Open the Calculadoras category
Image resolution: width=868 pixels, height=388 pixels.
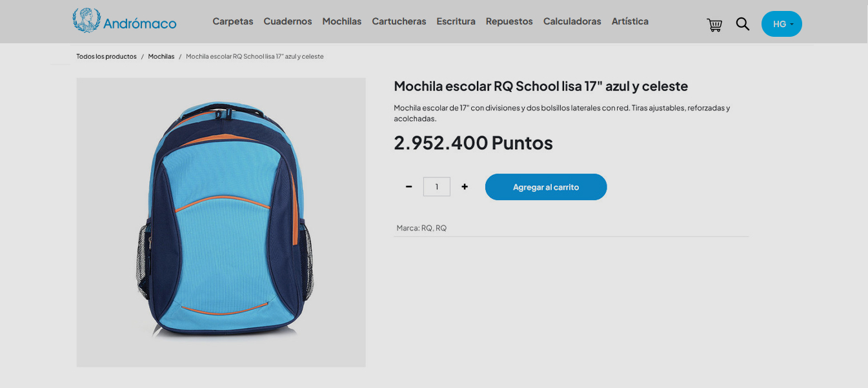[572, 21]
